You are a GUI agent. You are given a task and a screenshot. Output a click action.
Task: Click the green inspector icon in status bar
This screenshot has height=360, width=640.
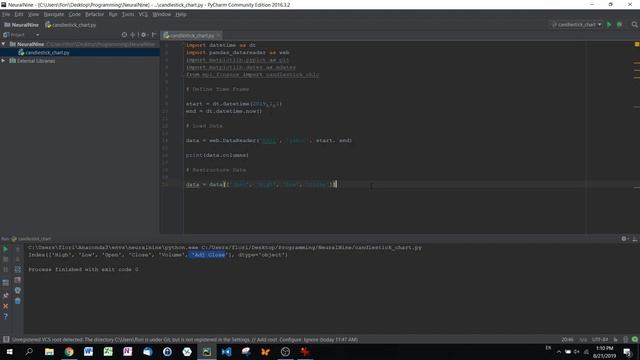click(x=635, y=339)
